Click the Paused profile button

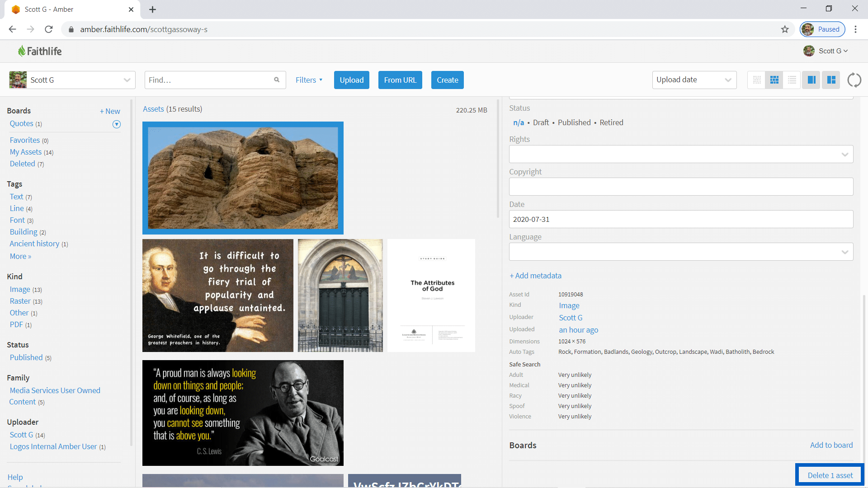[x=822, y=29]
